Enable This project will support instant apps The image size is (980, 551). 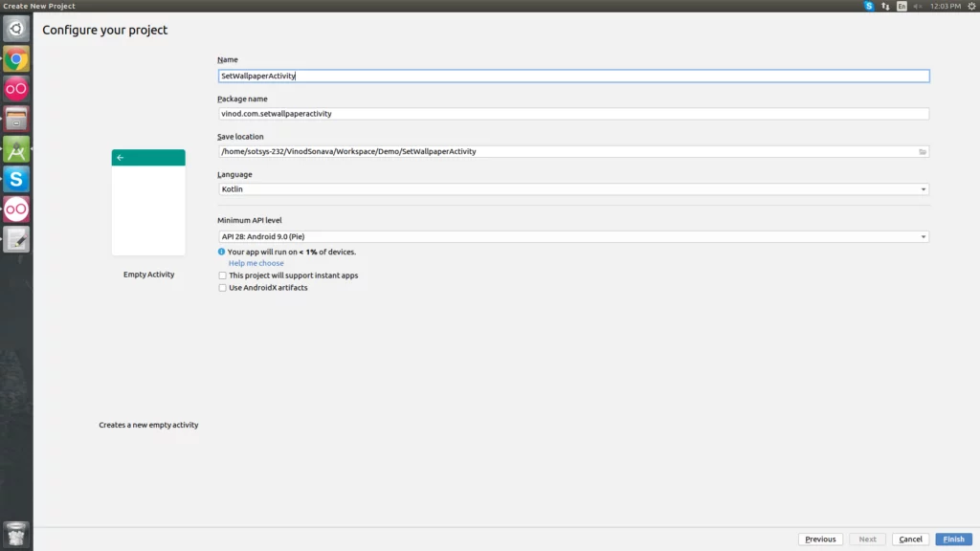point(222,275)
